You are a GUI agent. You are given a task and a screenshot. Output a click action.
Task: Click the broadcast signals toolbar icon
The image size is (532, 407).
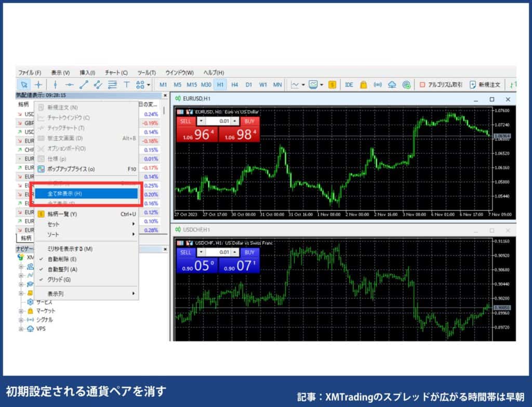379,85
